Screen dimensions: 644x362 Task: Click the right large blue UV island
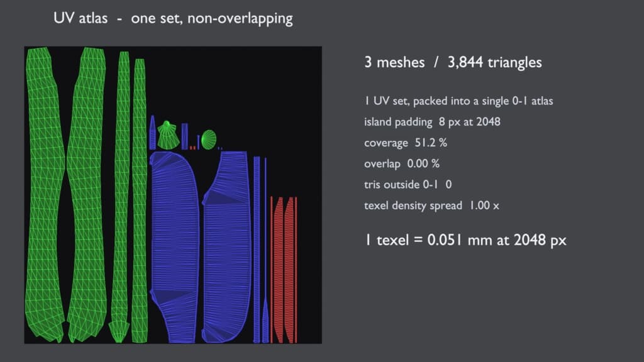tap(226, 247)
